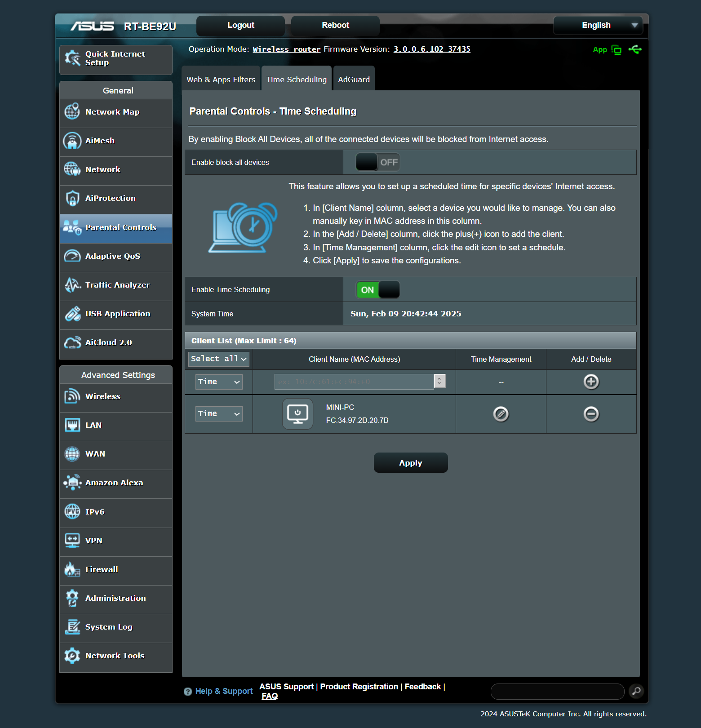Expand the client MAC address list arrow
This screenshot has height=728, width=701.
(439, 382)
